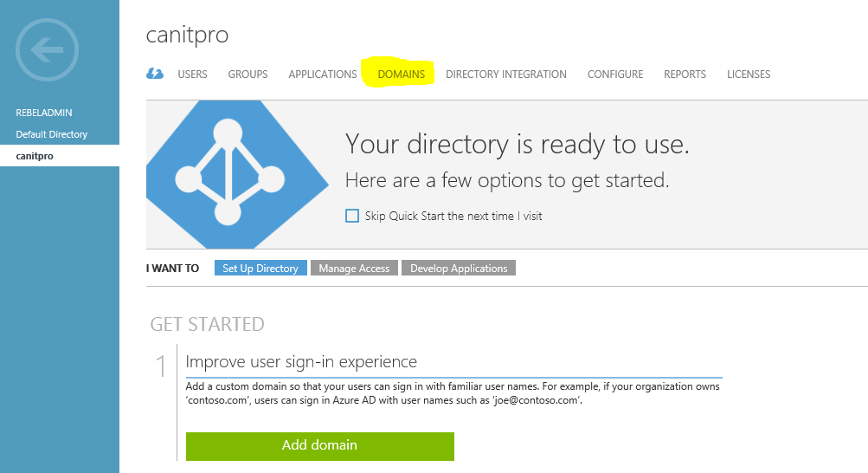
Task: Select the Set Up Directory option
Action: click(260, 268)
